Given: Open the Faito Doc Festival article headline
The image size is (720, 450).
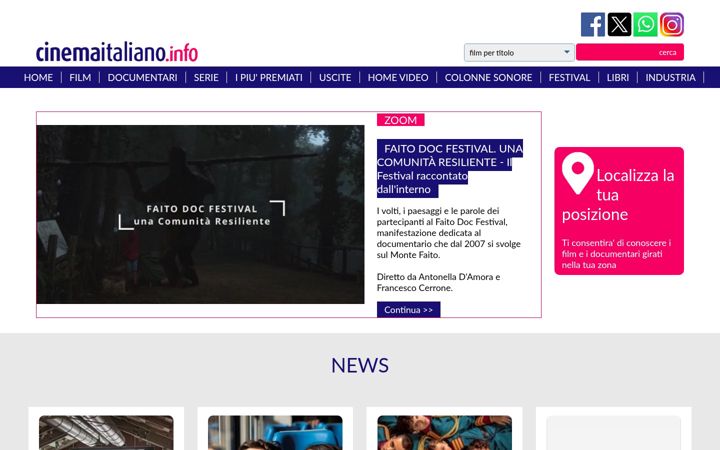Looking at the screenshot, I should coord(450,169).
